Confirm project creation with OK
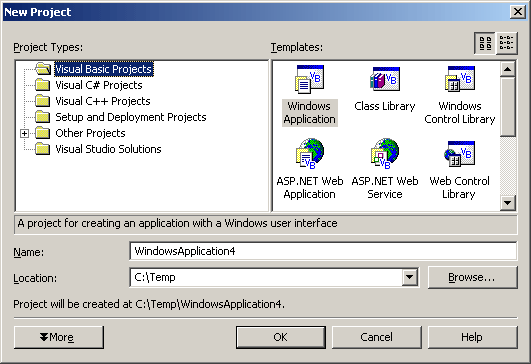 click(x=281, y=337)
